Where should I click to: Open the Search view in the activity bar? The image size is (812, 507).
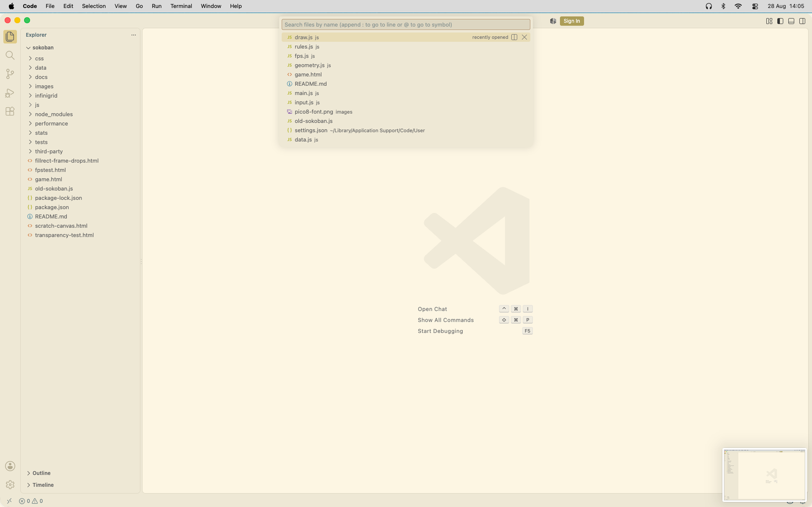pos(10,55)
